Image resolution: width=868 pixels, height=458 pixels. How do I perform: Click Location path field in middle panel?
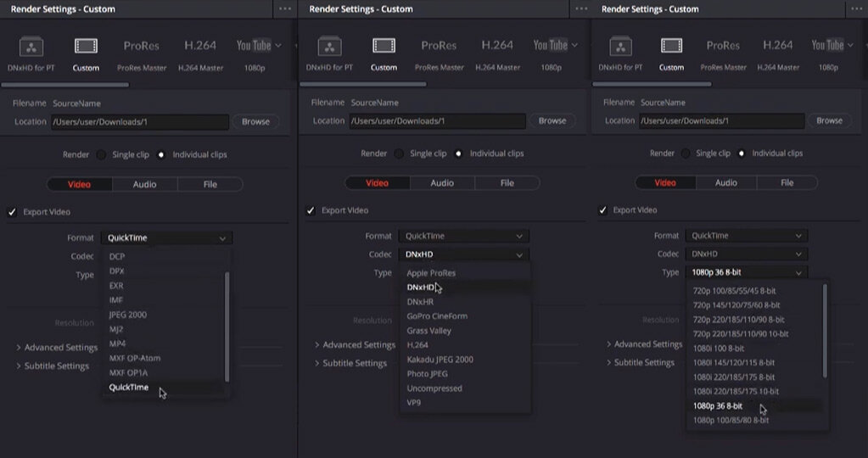(x=437, y=120)
